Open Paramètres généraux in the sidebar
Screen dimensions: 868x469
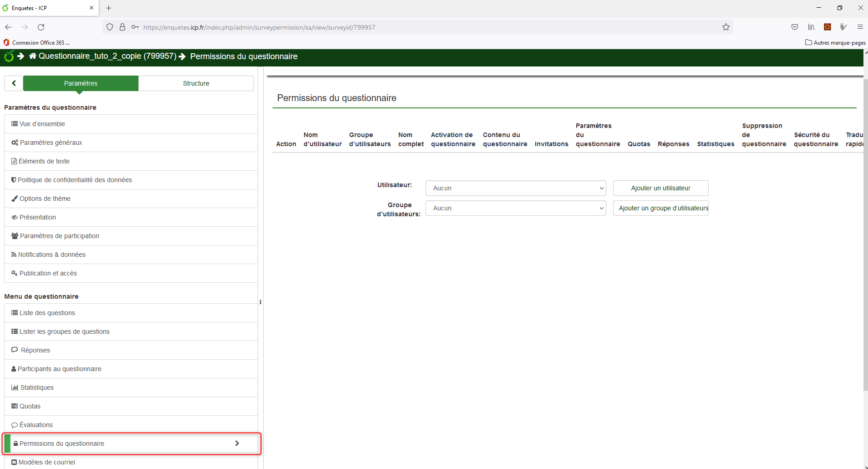pos(51,143)
